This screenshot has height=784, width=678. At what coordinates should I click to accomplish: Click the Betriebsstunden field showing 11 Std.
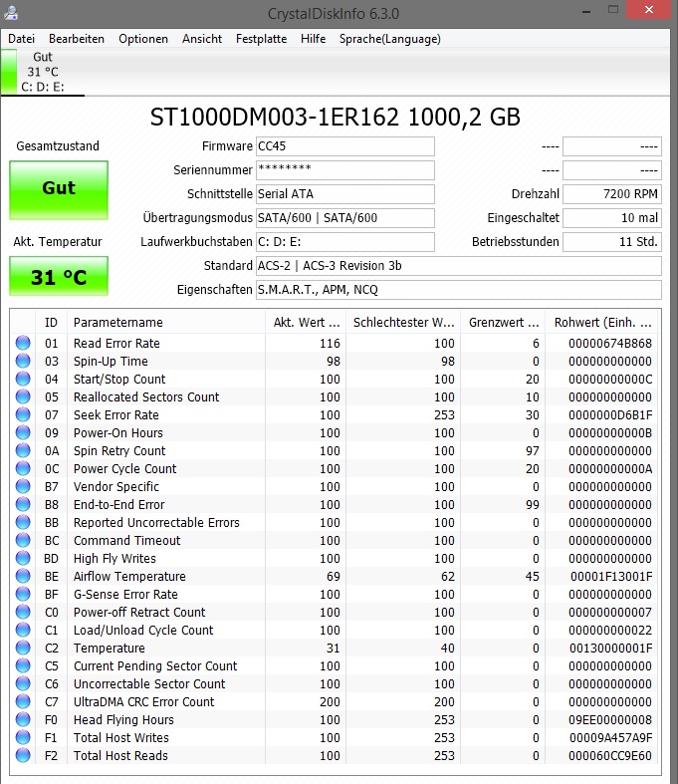[612, 242]
